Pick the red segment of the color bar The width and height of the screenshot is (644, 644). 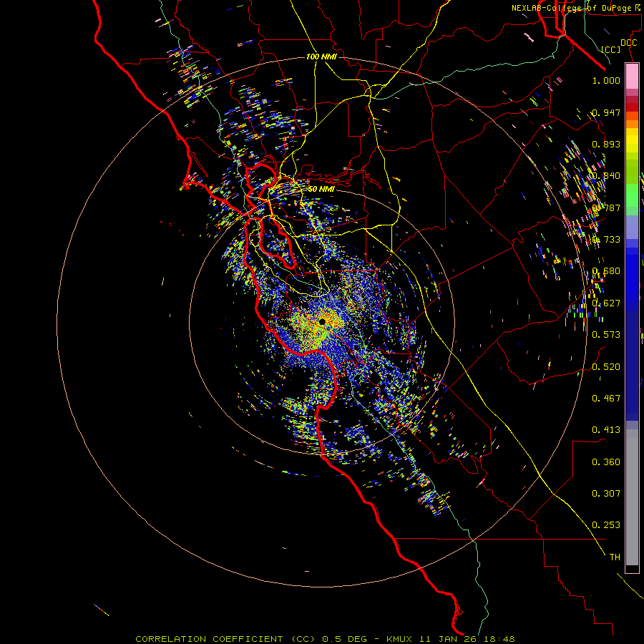632,107
